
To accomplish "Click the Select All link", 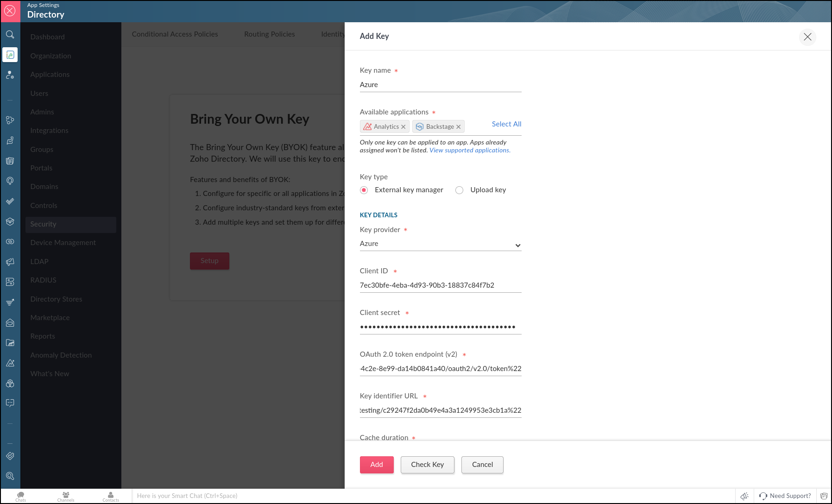I will pos(506,124).
